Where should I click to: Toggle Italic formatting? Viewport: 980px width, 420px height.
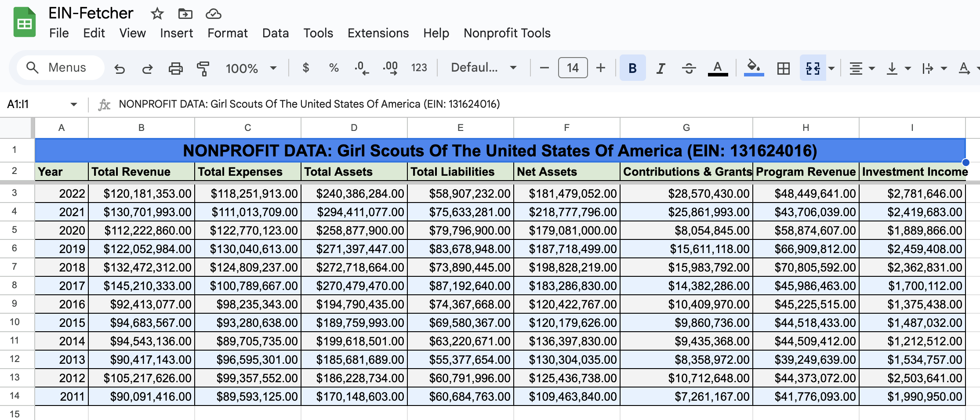coord(660,68)
